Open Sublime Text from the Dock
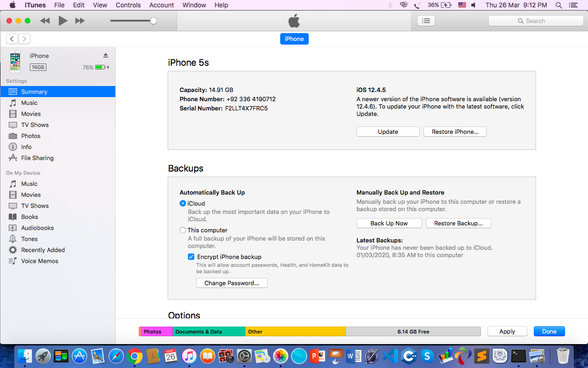This screenshot has height=368, width=588. (482, 356)
